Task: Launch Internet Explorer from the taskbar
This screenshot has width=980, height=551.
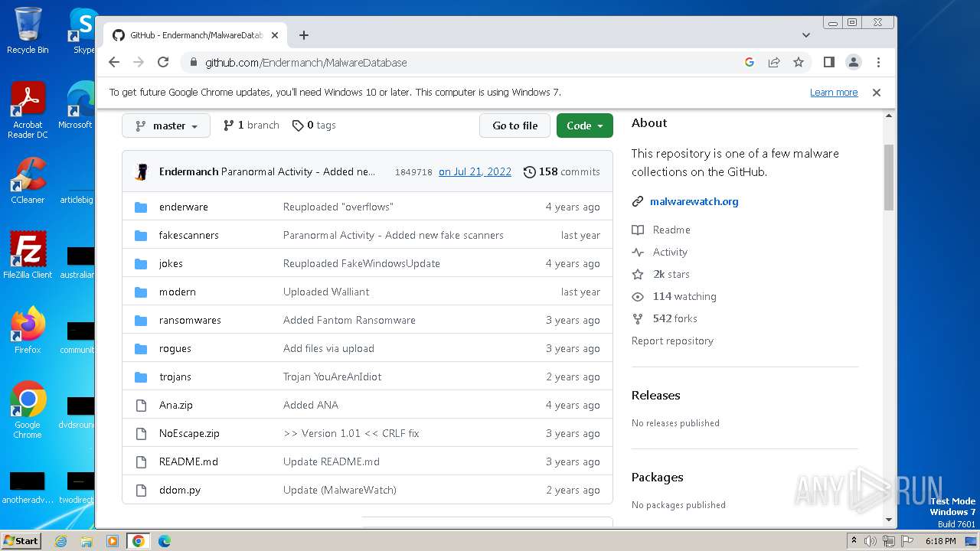Action: [x=60, y=540]
